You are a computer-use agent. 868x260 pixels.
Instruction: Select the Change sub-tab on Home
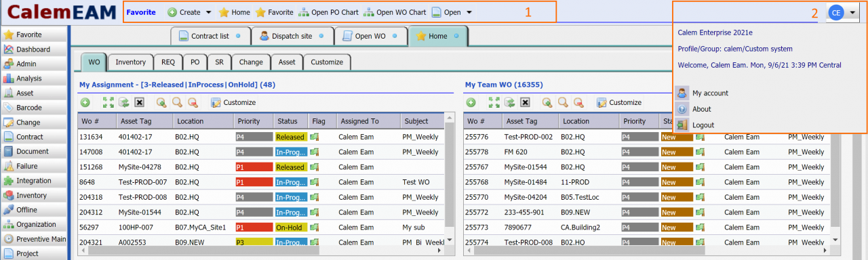point(251,62)
